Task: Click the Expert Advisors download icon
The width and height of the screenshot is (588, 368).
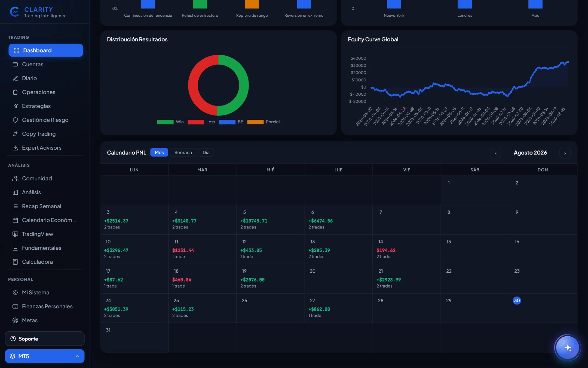Action: (15, 148)
